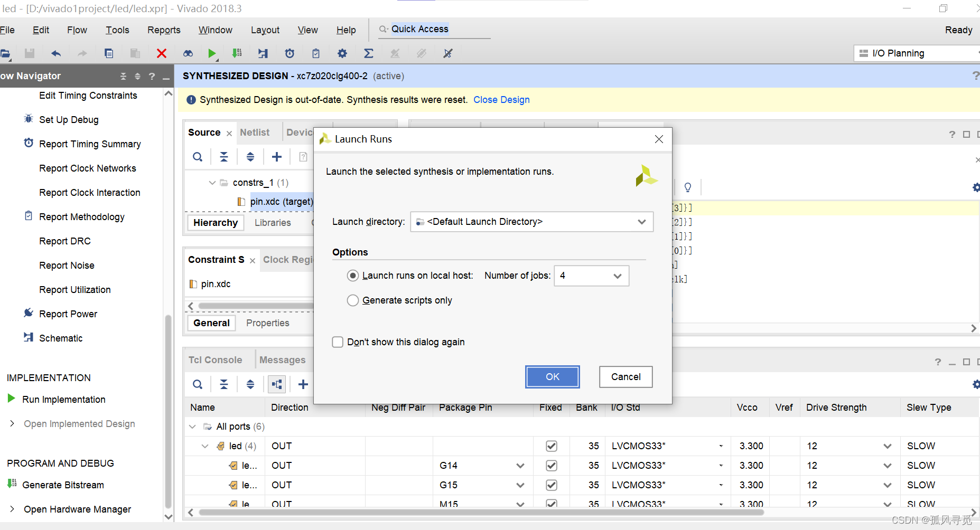The image size is (980, 530).
Task: Expand all in the Sources panel toolbar
Action: click(x=250, y=157)
